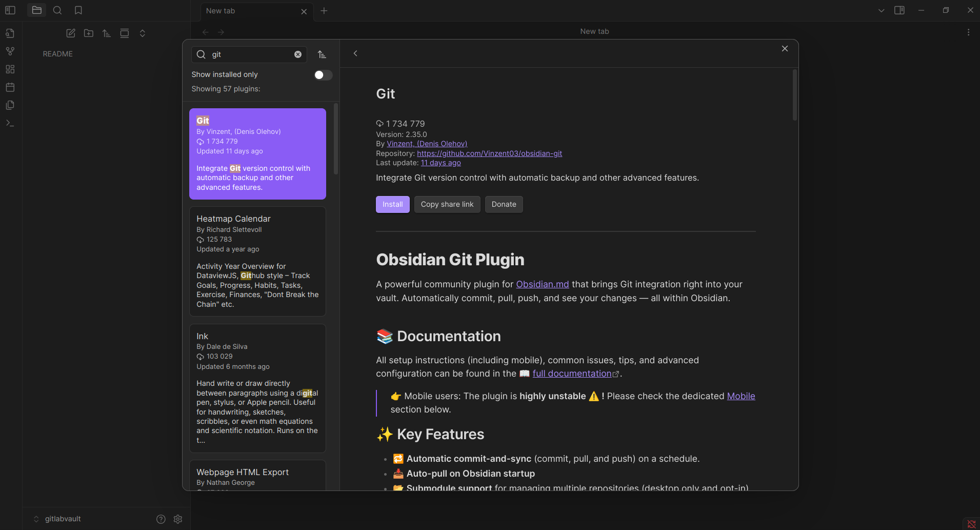The image size is (980, 530).
Task: Open the bookmarks icon
Action: 78,10
